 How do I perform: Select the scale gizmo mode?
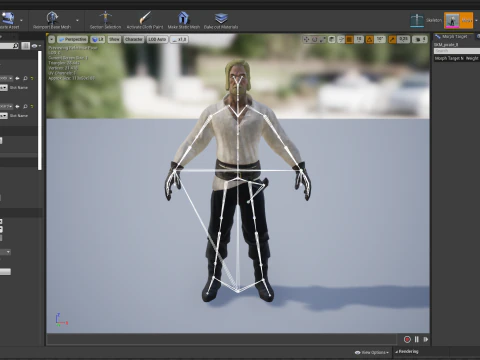323,39
